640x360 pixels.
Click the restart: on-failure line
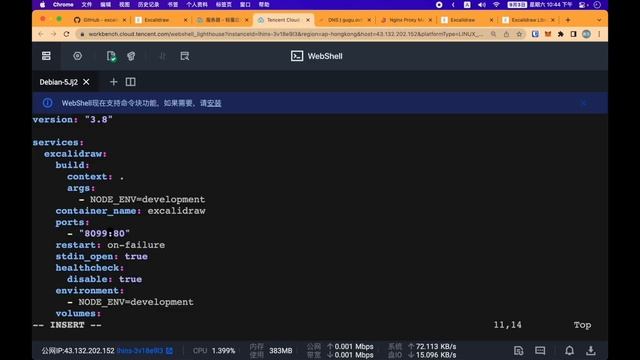[110, 245]
